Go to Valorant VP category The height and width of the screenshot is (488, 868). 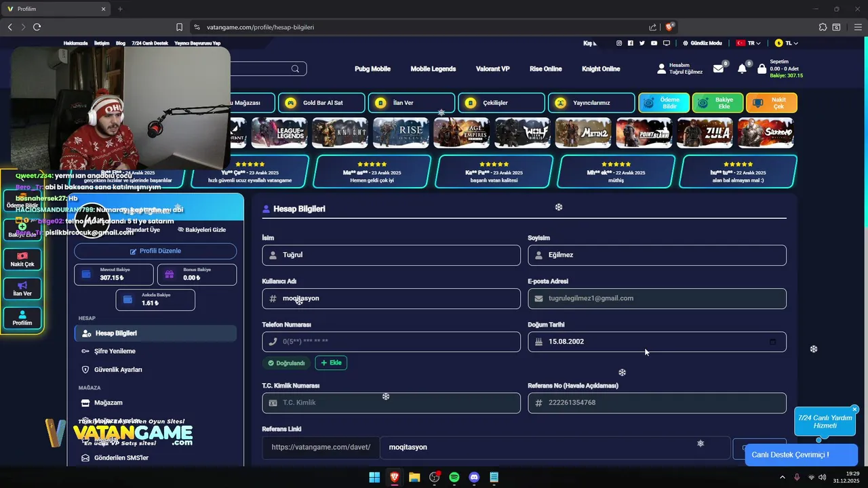tap(492, 68)
